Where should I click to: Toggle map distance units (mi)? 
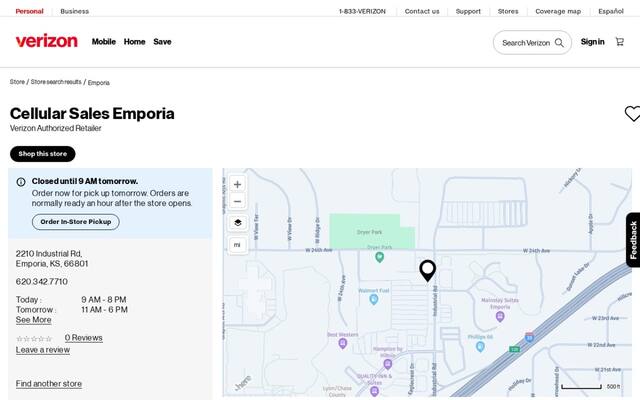tap(238, 245)
